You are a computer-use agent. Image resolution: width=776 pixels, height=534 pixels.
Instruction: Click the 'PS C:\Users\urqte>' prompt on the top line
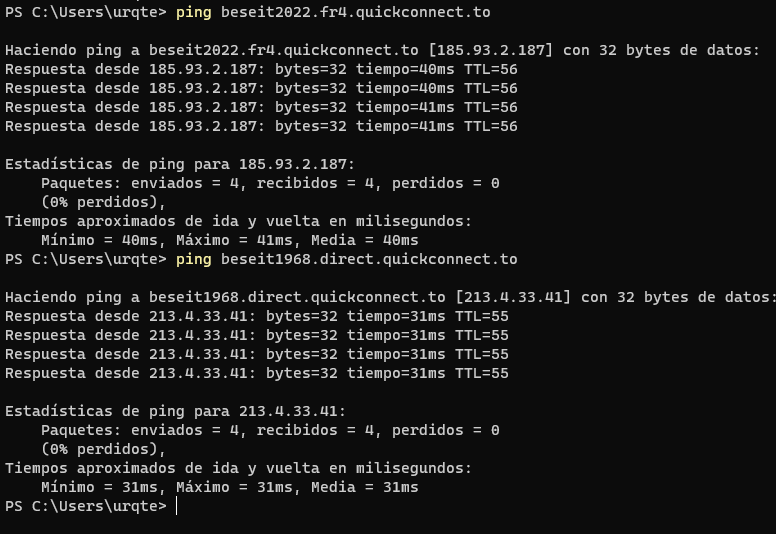point(86,13)
